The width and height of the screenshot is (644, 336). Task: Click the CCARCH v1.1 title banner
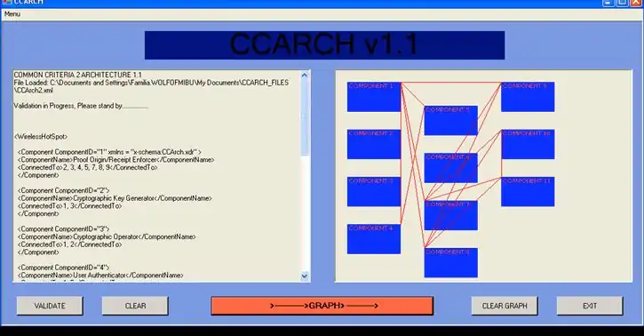tap(324, 45)
